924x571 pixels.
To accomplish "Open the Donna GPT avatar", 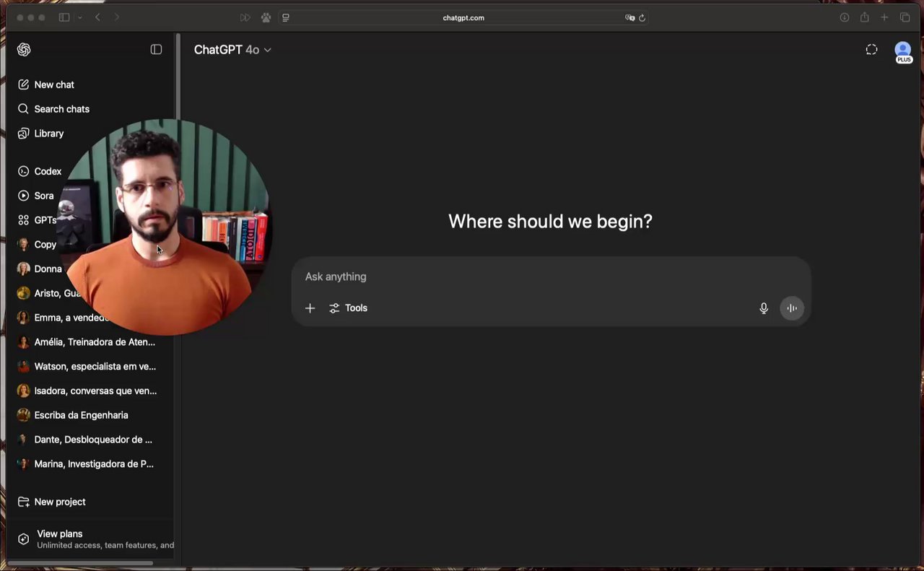I will [x=24, y=269].
